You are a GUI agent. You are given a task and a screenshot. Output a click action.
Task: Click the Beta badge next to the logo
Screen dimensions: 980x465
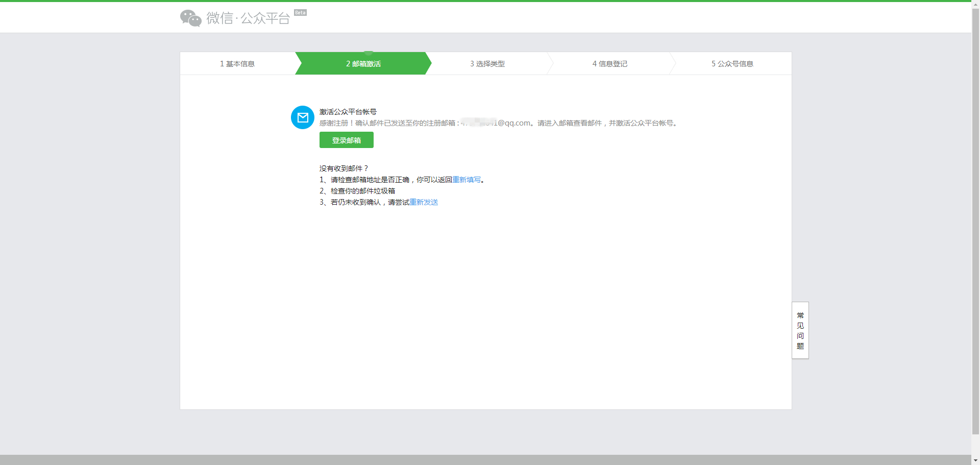pyautogui.click(x=300, y=12)
